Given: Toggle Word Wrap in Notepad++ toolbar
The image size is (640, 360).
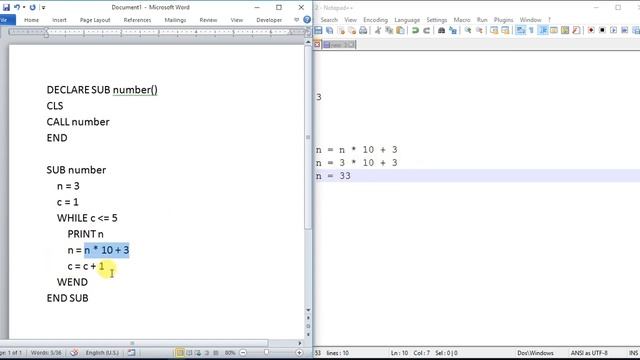Looking at the screenshot, I should click(520, 30).
